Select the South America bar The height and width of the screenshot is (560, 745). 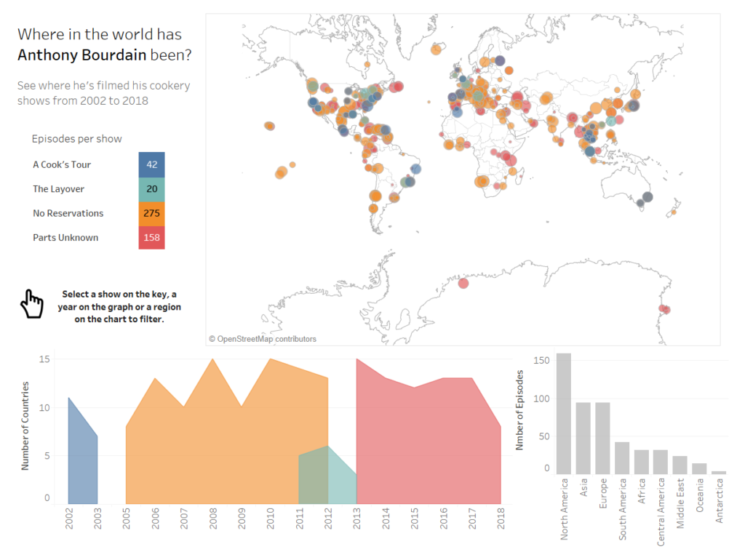[622, 458]
